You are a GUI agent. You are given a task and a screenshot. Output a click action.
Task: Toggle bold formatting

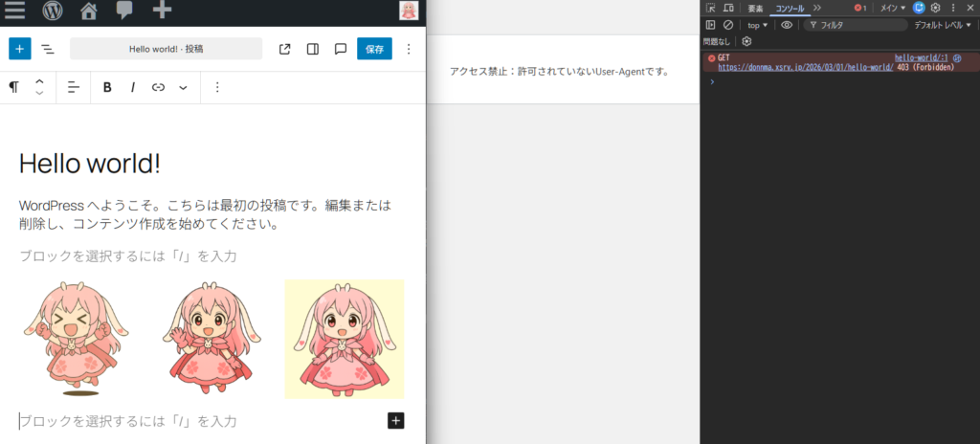point(107,87)
